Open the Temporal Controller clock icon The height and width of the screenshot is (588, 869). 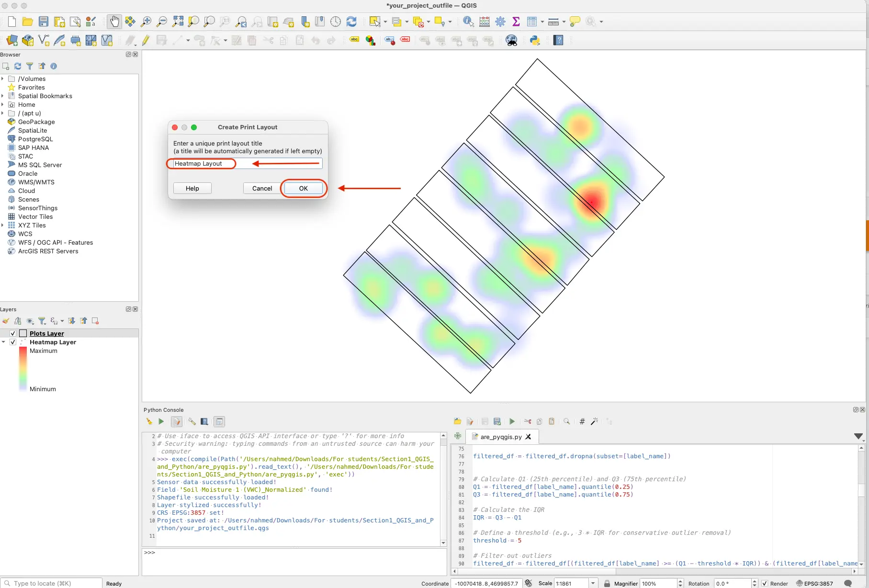(x=336, y=22)
